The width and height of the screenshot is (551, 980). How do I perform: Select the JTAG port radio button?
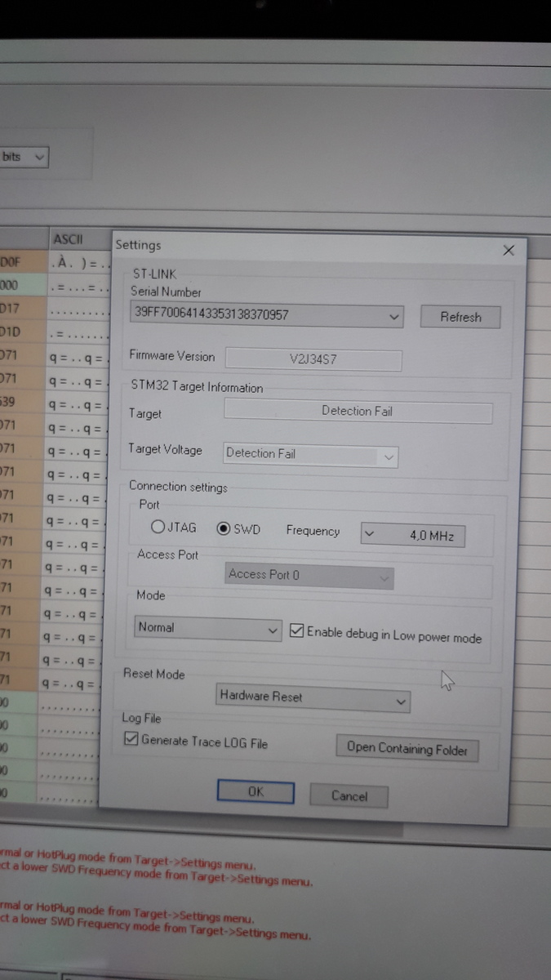pos(158,528)
